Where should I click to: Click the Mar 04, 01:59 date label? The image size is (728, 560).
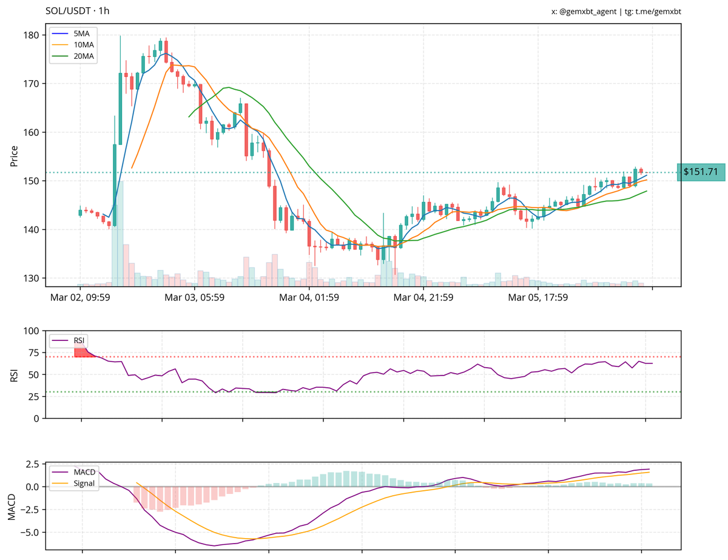(x=309, y=297)
